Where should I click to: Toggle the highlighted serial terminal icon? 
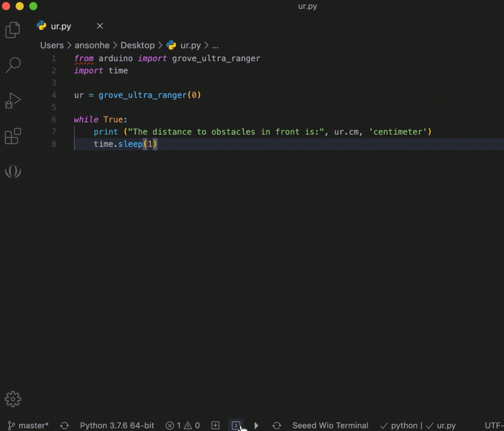point(236,426)
